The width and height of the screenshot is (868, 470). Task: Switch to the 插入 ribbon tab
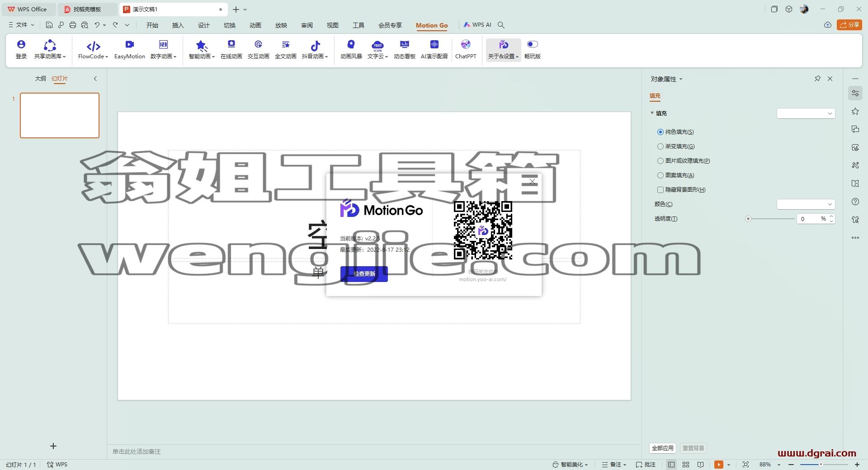click(x=178, y=25)
